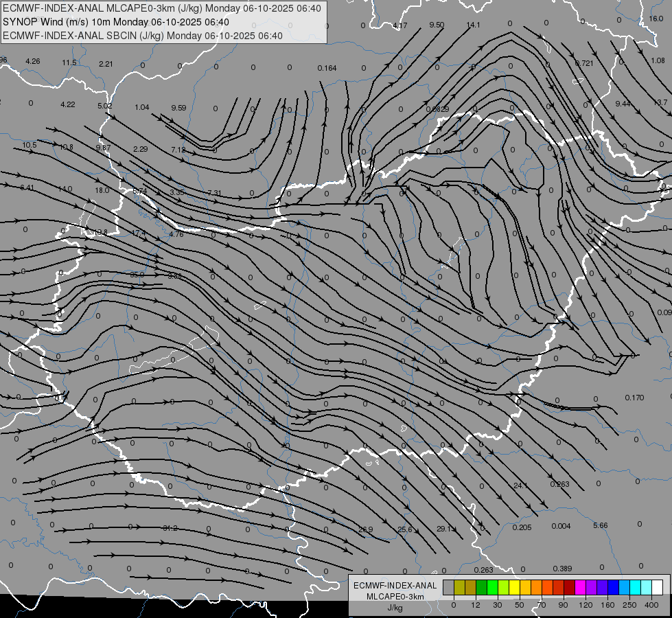Click the 18.0 grid value
The image size is (672, 618).
[x=102, y=190]
